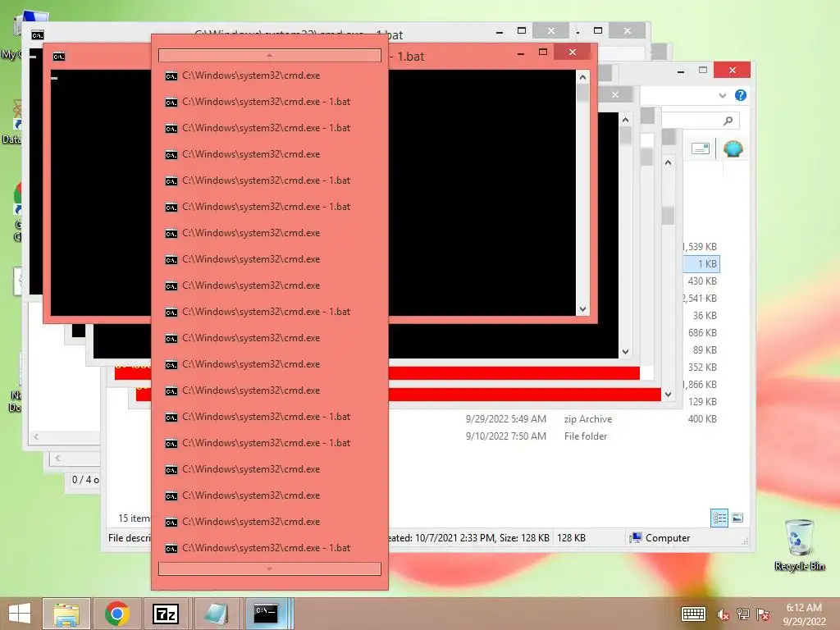Click scroll-up arrow of second cmd window
840x630 pixels.
click(x=625, y=120)
